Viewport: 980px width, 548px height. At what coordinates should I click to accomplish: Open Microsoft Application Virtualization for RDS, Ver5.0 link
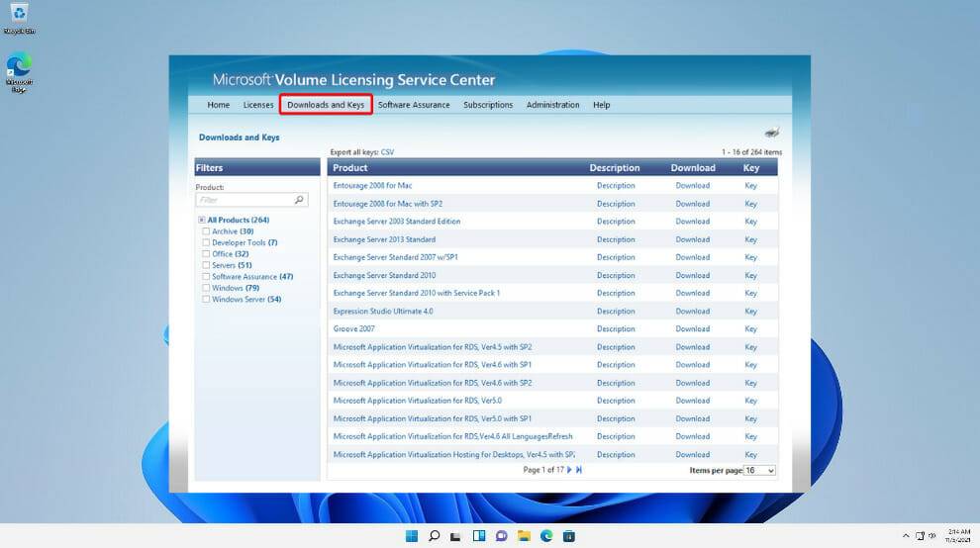click(418, 401)
